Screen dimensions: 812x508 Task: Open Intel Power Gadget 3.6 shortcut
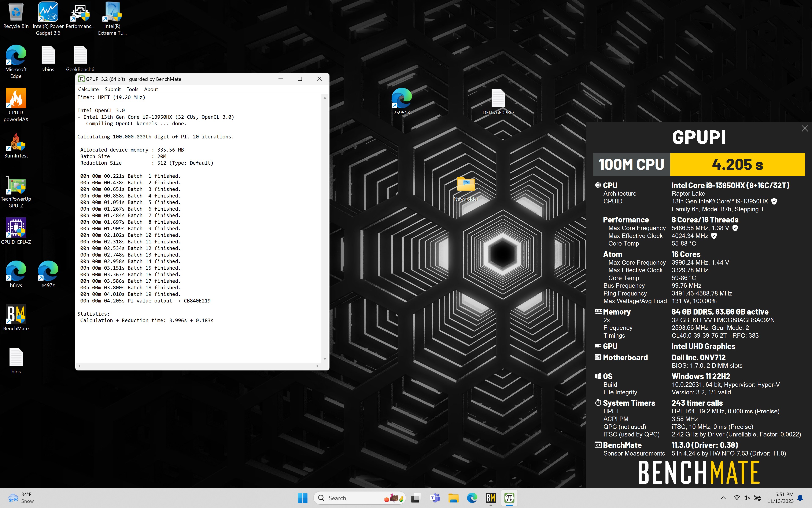click(48, 18)
